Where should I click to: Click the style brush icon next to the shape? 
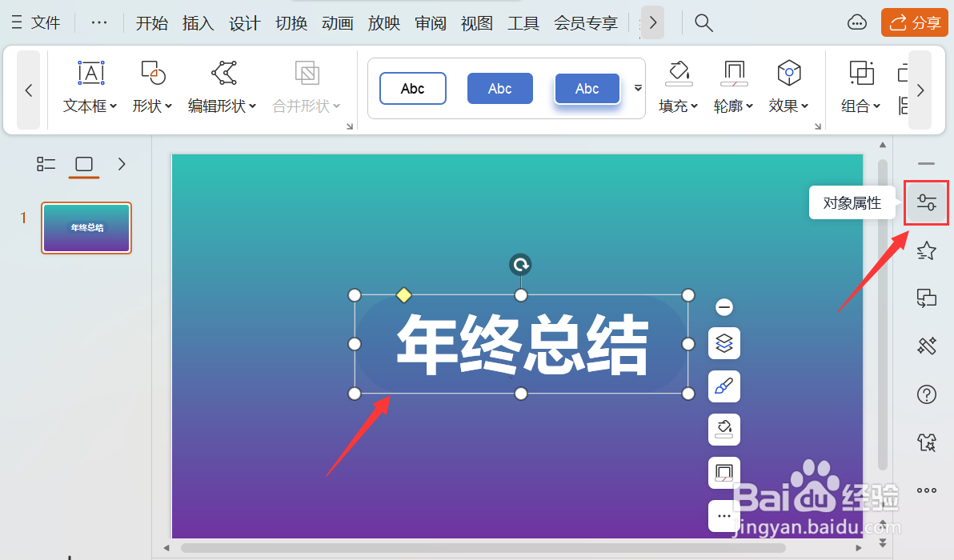pos(724,386)
